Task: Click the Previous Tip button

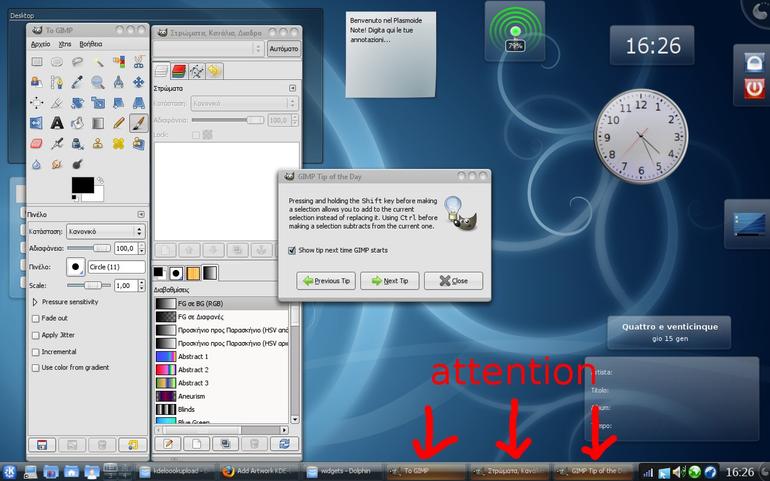Action: pyautogui.click(x=326, y=281)
